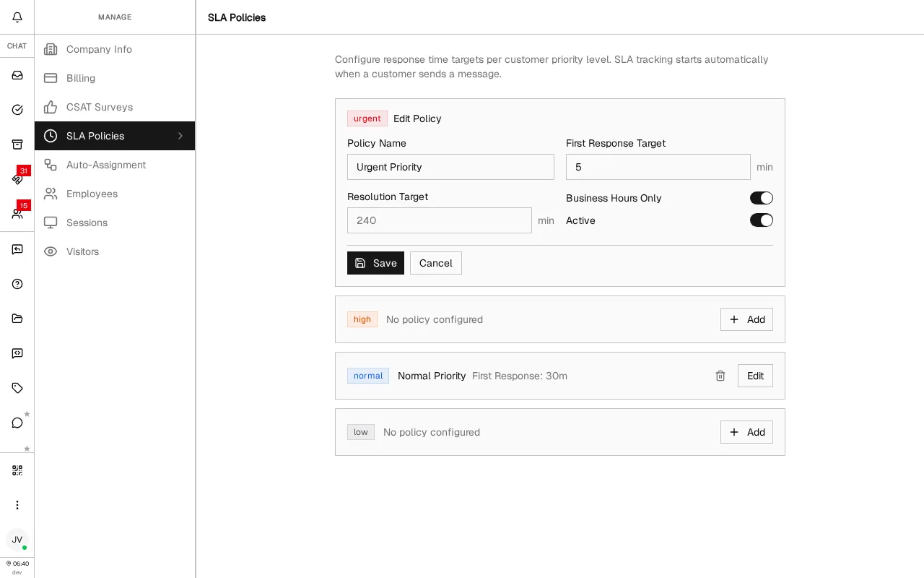The image size is (924, 578).
Task: Open the notifications bell icon
Action: pyautogui.click(x=17, y=17)
